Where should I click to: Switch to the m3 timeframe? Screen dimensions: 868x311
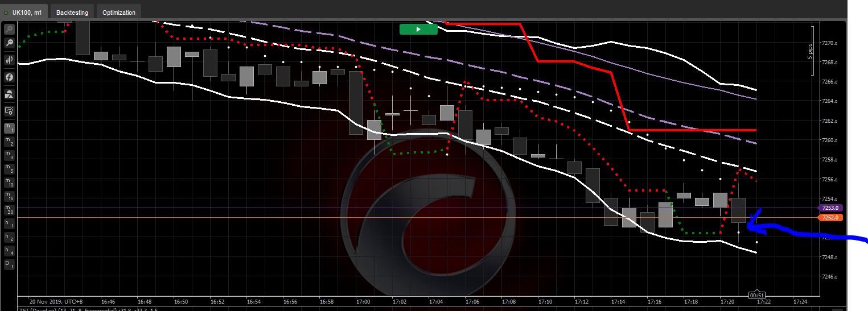9,155
